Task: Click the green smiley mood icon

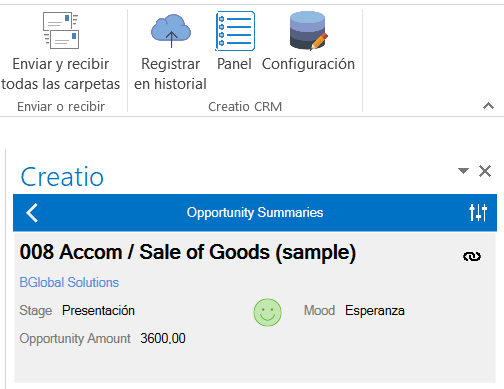Action: 267,312
